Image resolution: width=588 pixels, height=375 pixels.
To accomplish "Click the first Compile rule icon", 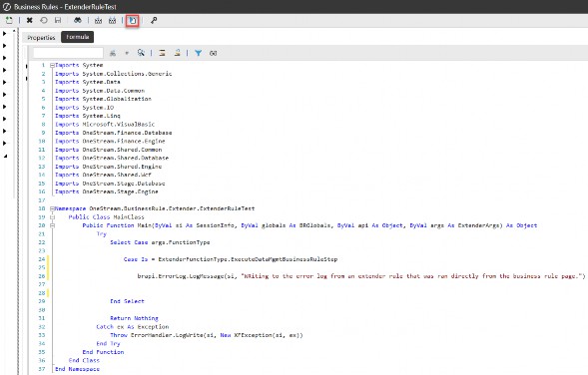I will click(98, 21).
